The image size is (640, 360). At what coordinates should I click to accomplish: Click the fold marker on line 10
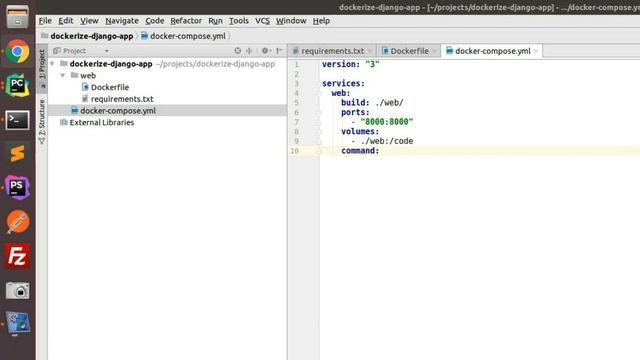[x=319, y=151]
